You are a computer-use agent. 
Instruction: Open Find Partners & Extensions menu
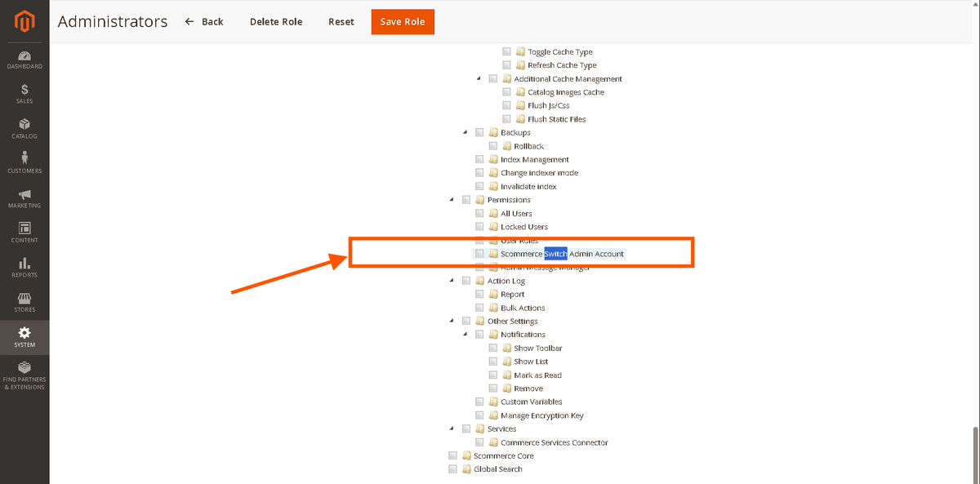(x=24, y=374)
